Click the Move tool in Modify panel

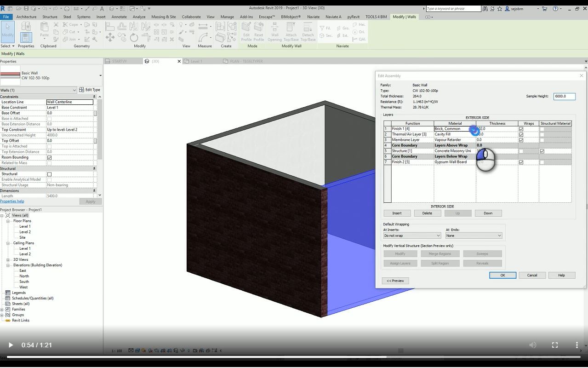pyautogui.click(x=110, y=38)
